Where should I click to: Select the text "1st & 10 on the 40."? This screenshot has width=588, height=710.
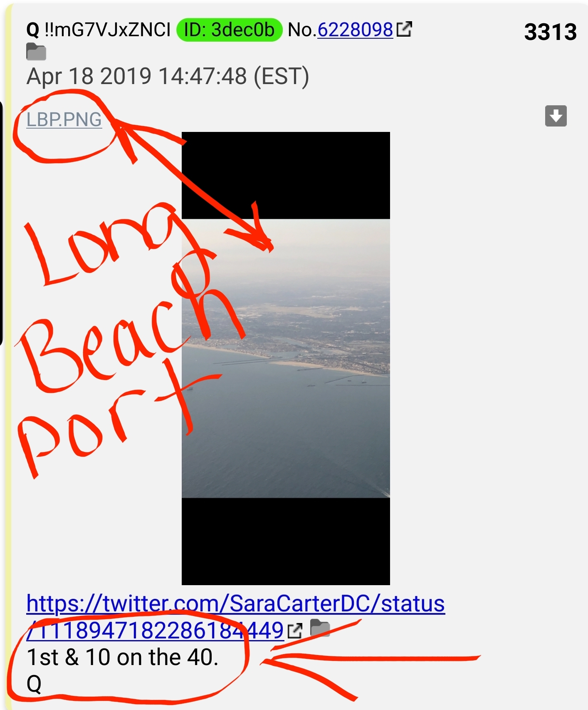point(122,658)
